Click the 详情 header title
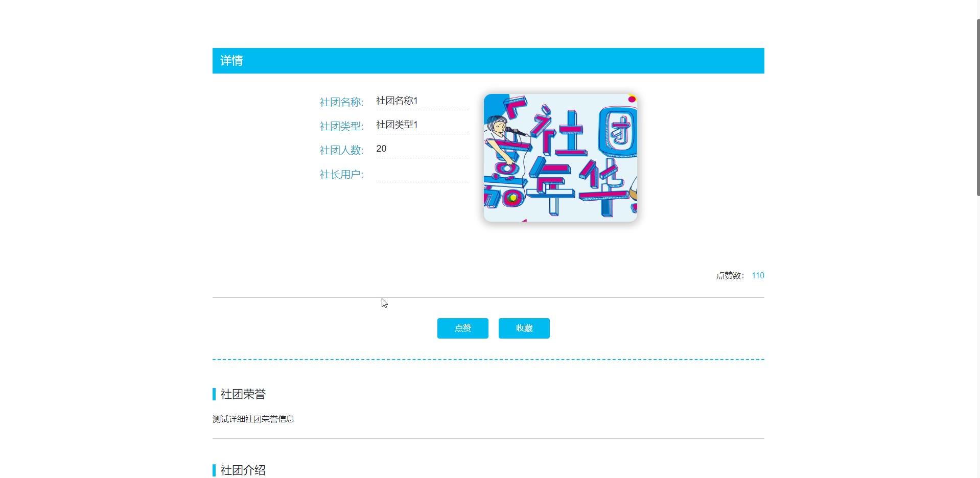This screenshot has height=478, width=980. click(231, 61)
